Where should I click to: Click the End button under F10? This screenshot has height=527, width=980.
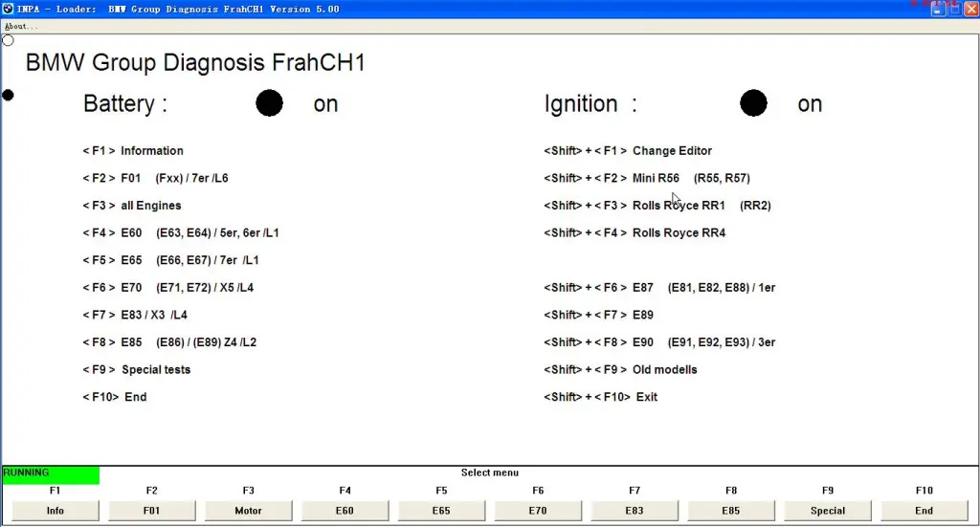pos(924,511)
